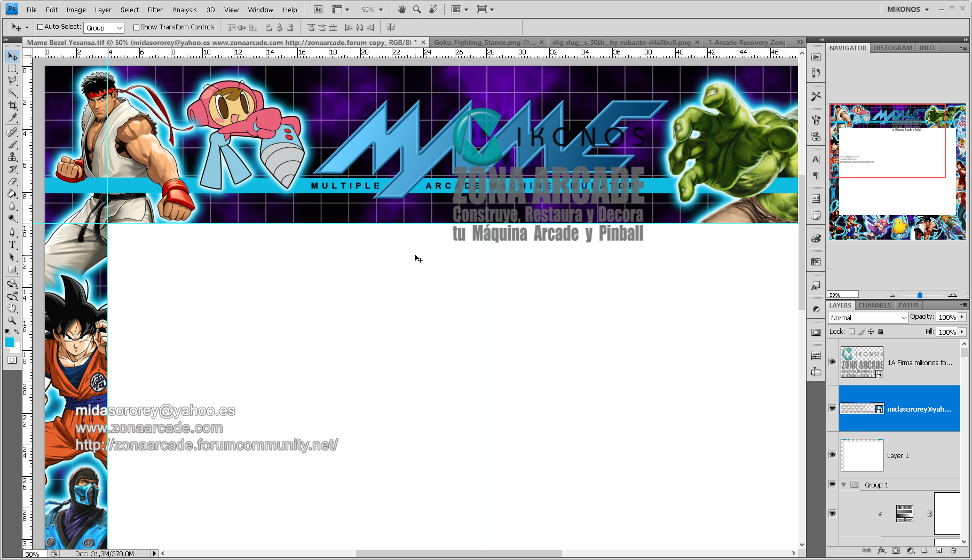The image size is (972, 560).
Task: Click the Lock all layer icon
Action: 881,332
